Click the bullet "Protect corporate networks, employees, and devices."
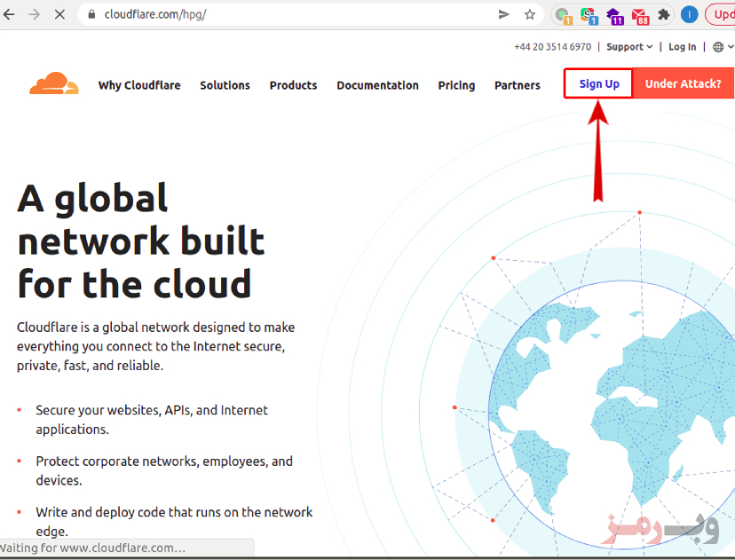This screenshot has height=560, width=735. click(164, 470)
